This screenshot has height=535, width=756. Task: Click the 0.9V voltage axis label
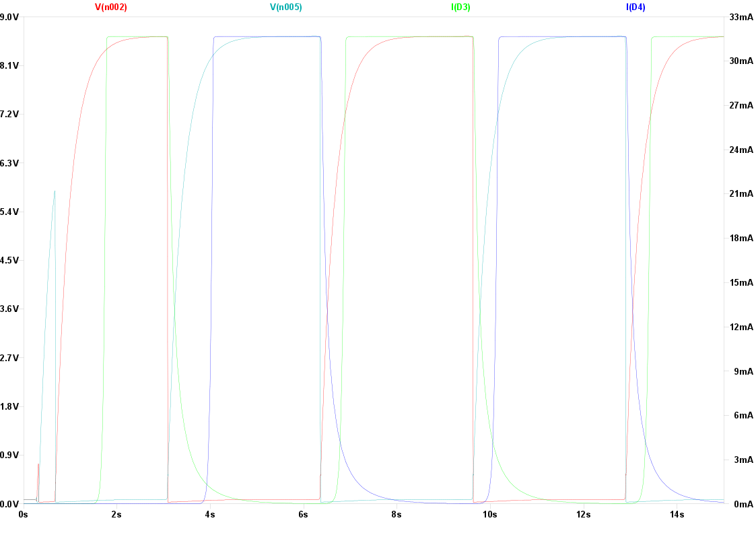click(x=9, y=455)
